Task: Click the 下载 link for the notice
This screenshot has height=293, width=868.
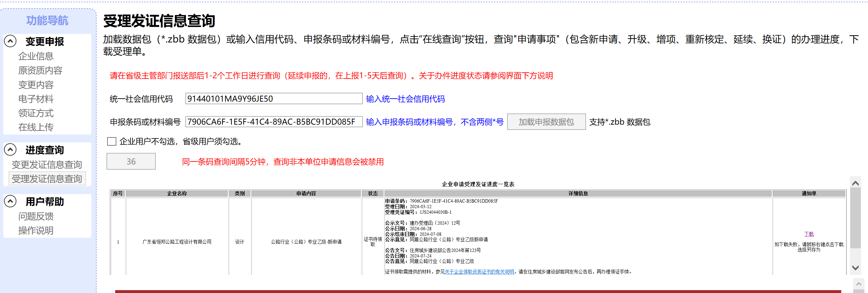Action: coord(809,234)
